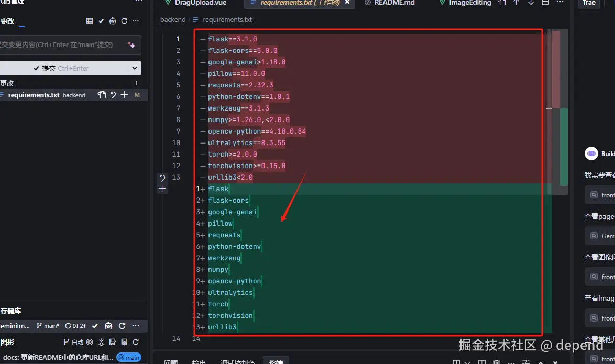Select main* branch in repository row
Viewport: 615px width, 364px height.
pos(48,326)
